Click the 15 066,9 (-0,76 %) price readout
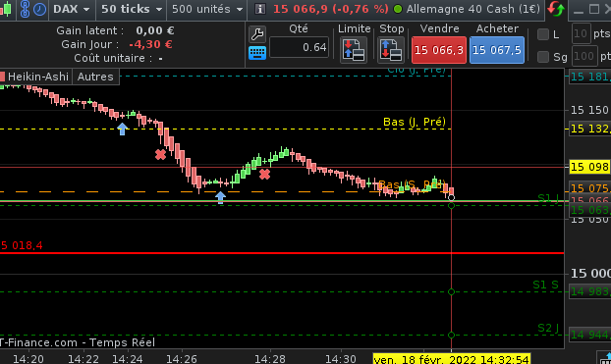This screenshot has width=611, height=364. pyautogui.click(x=331, y=9)
